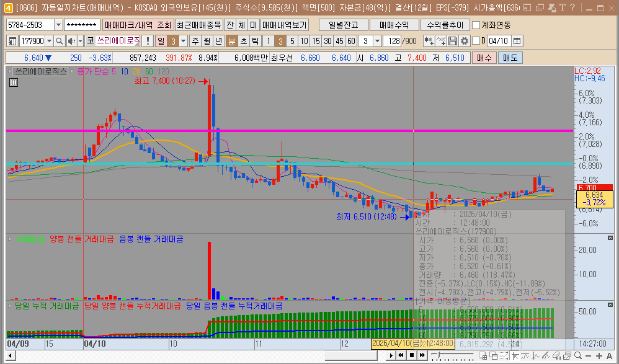Toggle the 주 (weekly) chart period button
The image size is (619, 364).
coord(196,41)
